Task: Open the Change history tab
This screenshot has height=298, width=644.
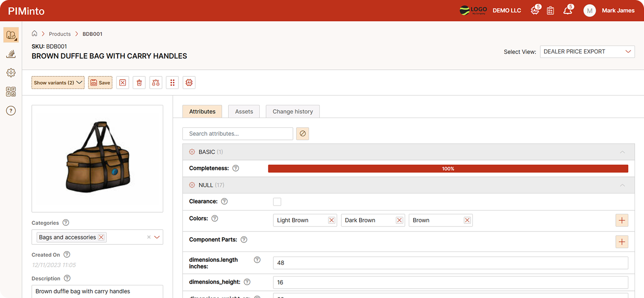Action: pyautogui.click(x=292, y=111)
